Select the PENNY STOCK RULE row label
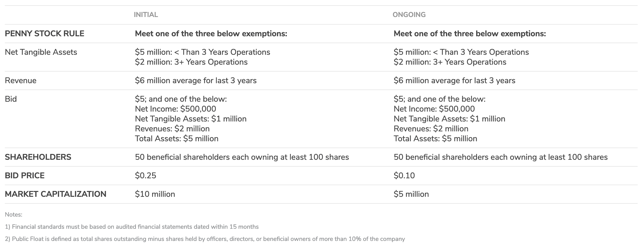 (x=44, y=33)
